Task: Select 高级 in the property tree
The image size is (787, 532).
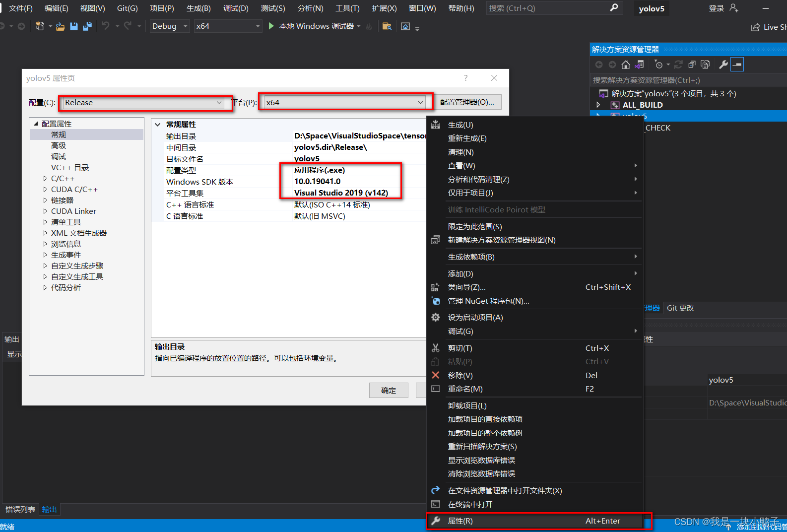Action: click(x=59, y=146)
